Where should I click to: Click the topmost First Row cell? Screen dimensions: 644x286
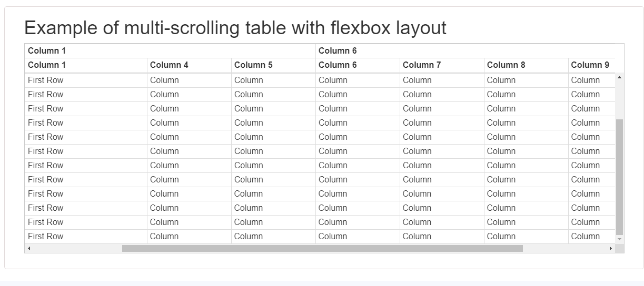click(46, 80)
